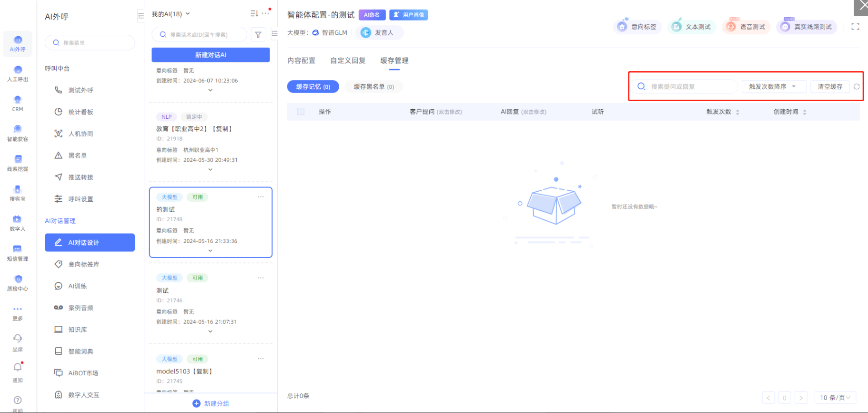Click the 通知 bell icon
The width and height of the screenshot is (868, 413).
pyautogui.click(x=18, y=372)
